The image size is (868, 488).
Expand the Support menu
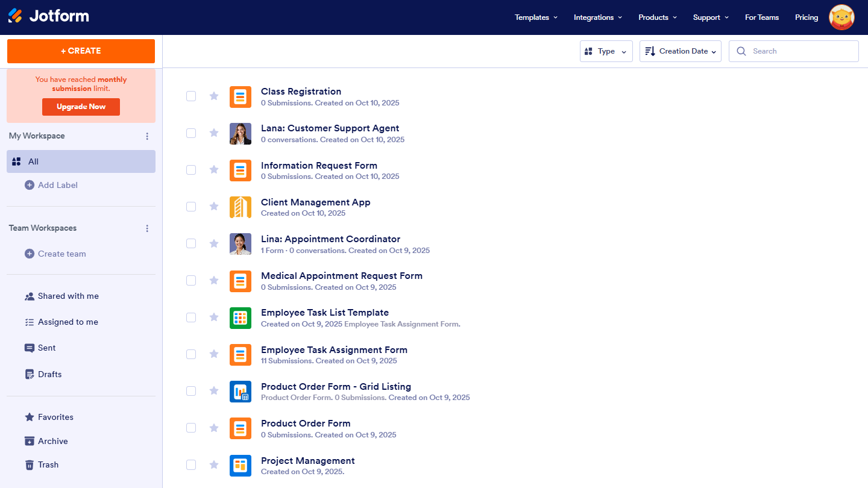click(711, 17)
